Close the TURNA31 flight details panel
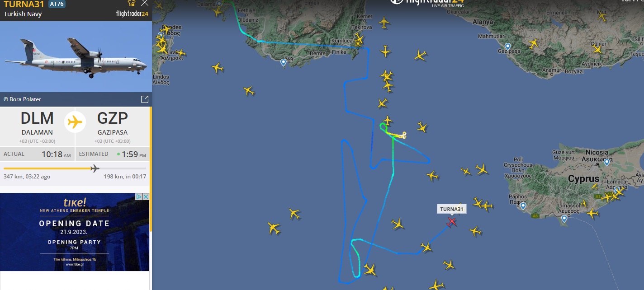Screen dimensions: 644x290 (x=145, y=3)
